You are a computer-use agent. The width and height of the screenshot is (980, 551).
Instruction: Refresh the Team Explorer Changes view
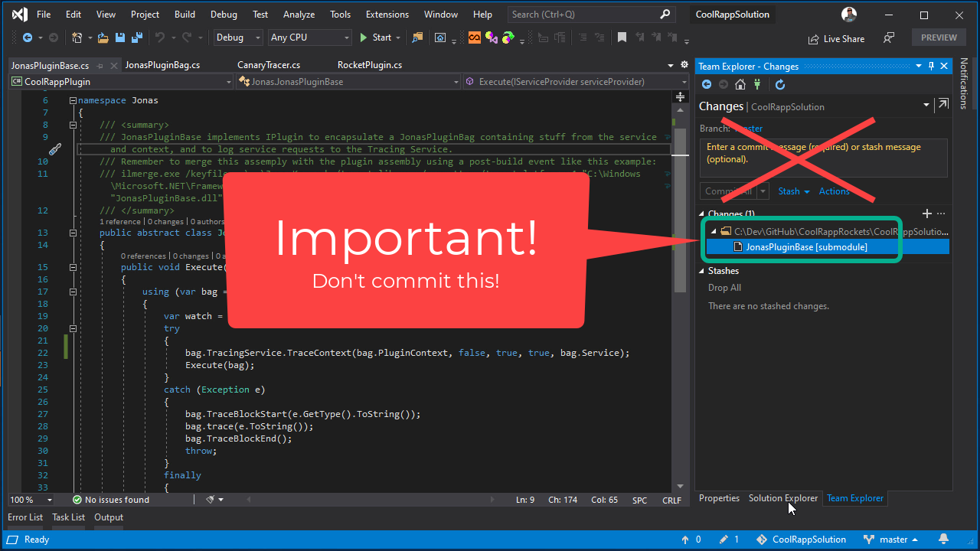[x=779, y=85]
